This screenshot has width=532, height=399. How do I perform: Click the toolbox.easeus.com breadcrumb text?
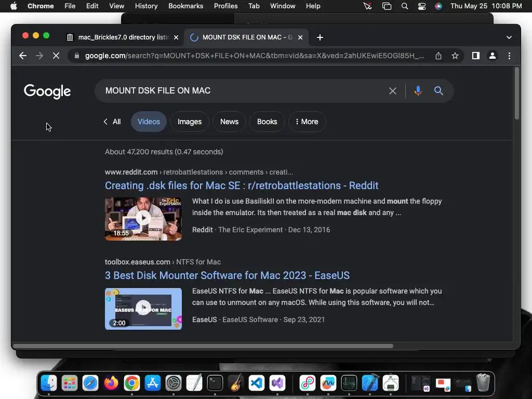tap(137, 262)
